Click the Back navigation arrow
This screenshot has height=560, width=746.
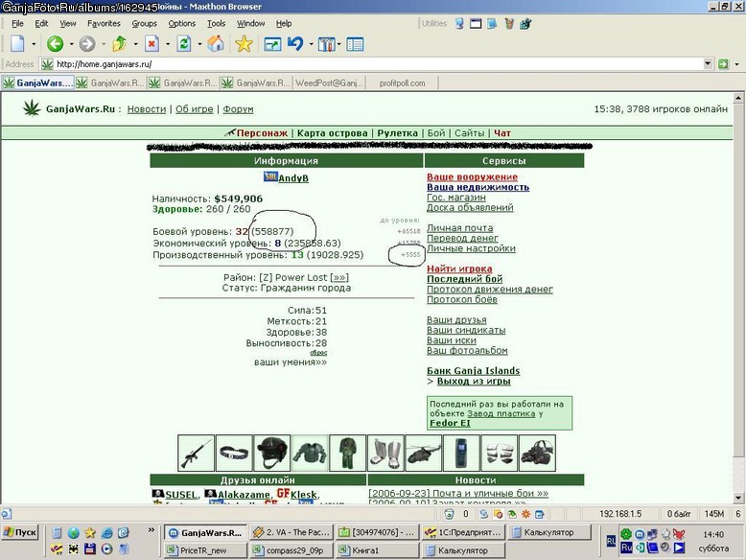click(x=55, y=44)
